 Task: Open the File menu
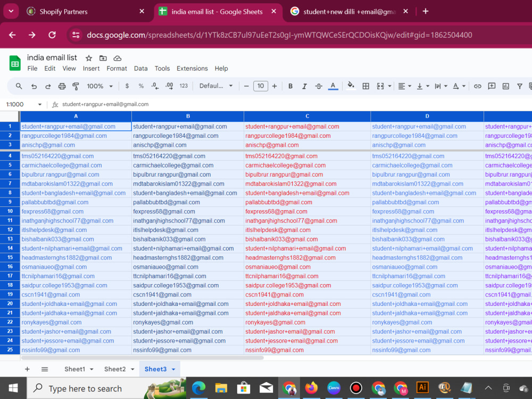[x=32, y=69]
